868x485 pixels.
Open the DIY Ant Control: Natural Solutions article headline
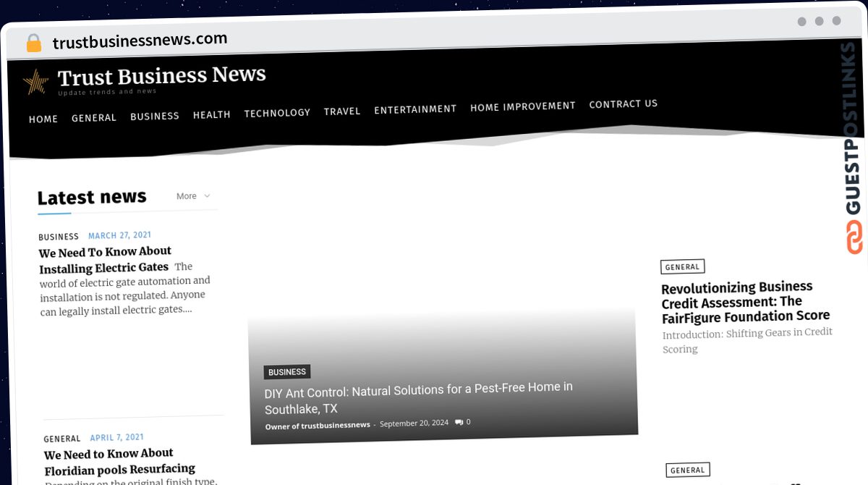coord(419,397)
